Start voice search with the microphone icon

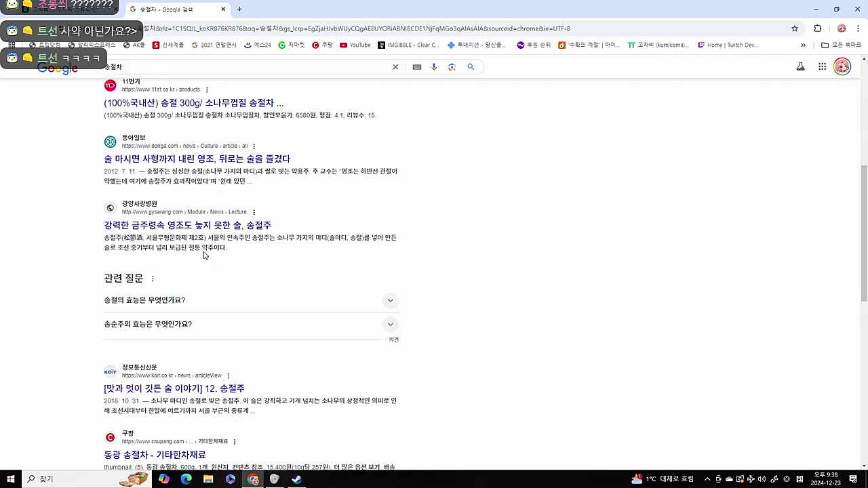[x=434, y=66]
